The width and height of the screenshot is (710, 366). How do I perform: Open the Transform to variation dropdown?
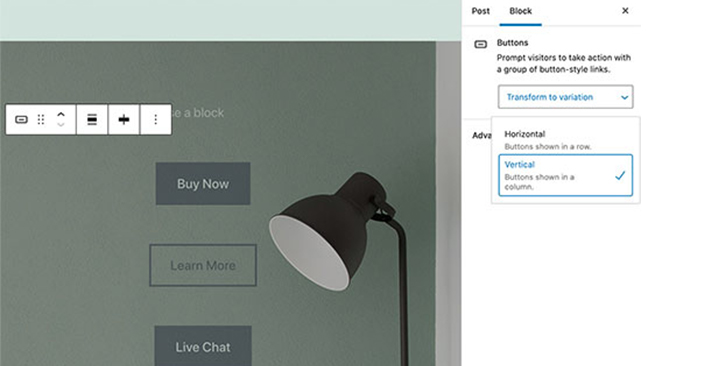point(566,97)
